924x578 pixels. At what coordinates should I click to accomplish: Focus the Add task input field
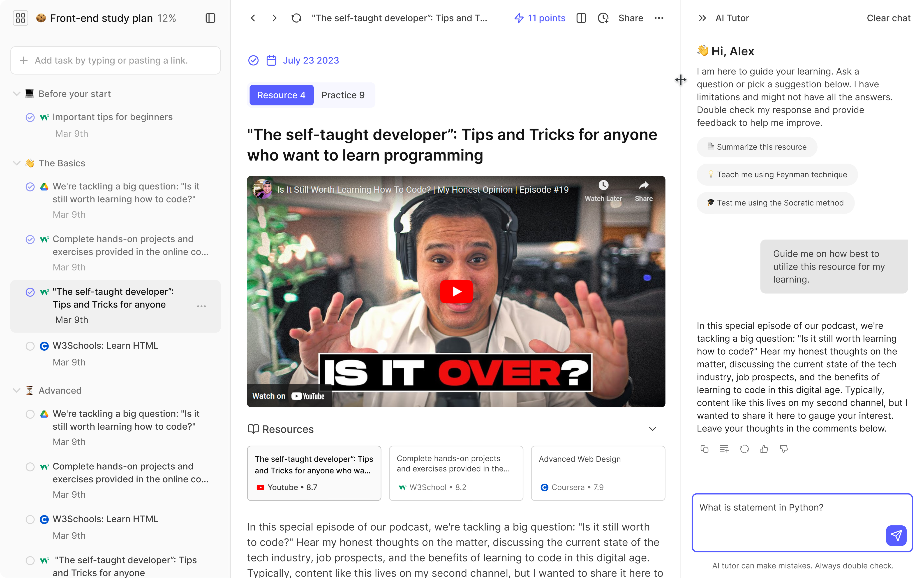pyautogui.click(x=115, y=61)
